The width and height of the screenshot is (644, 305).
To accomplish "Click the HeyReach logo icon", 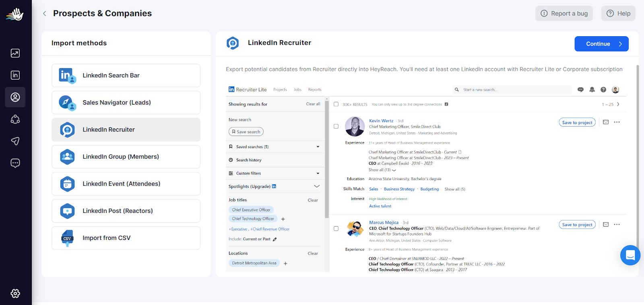I will 15,14.
